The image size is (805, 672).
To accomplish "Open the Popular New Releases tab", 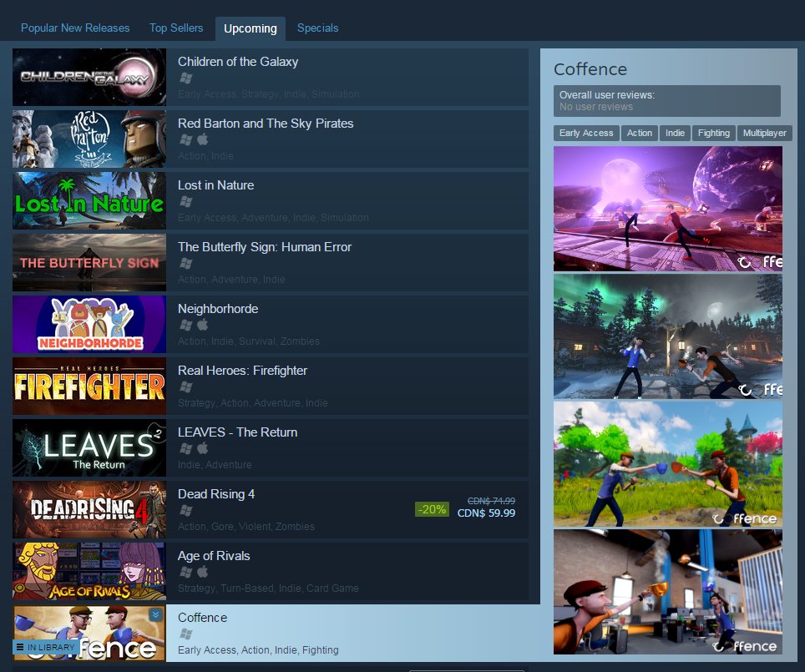I will 75,28.
